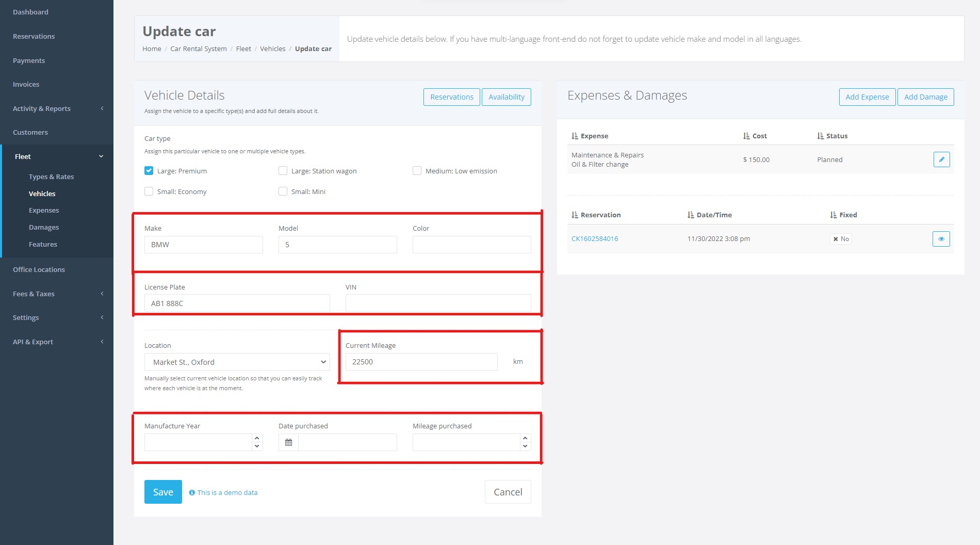Click Add Expense button

click(868, 97)
